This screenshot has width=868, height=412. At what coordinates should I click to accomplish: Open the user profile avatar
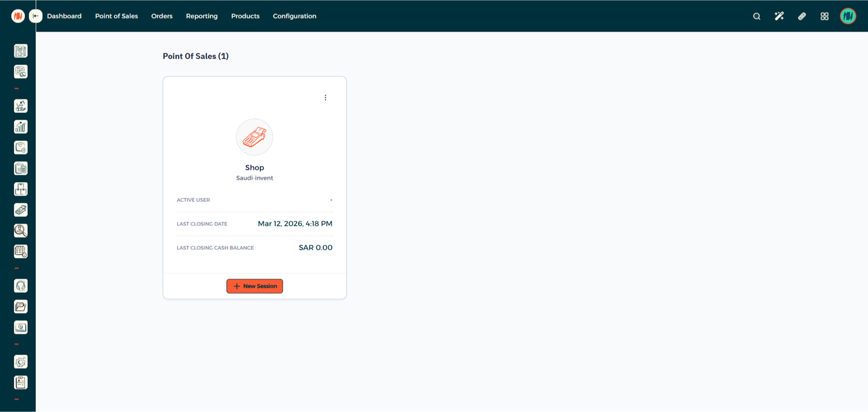pos(848,16)
